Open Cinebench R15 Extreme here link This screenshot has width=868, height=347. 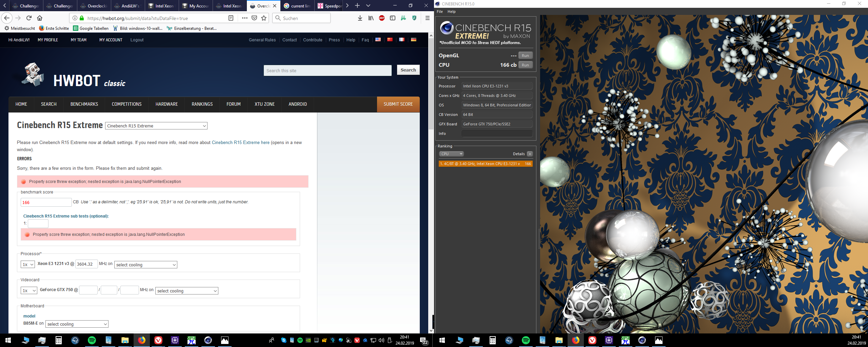point(241,142)
